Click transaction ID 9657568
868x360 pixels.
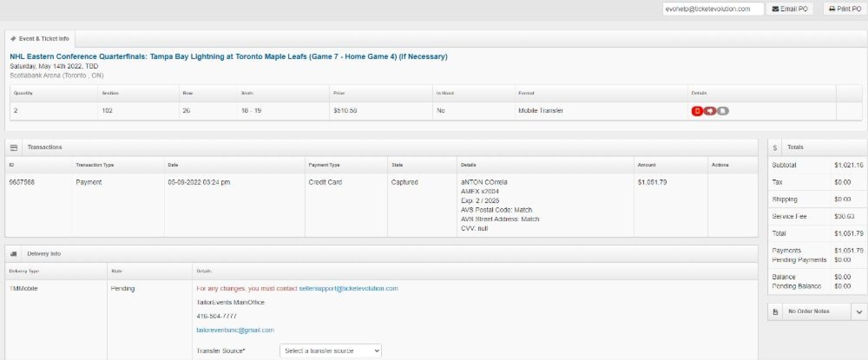[x=22, y=182]
